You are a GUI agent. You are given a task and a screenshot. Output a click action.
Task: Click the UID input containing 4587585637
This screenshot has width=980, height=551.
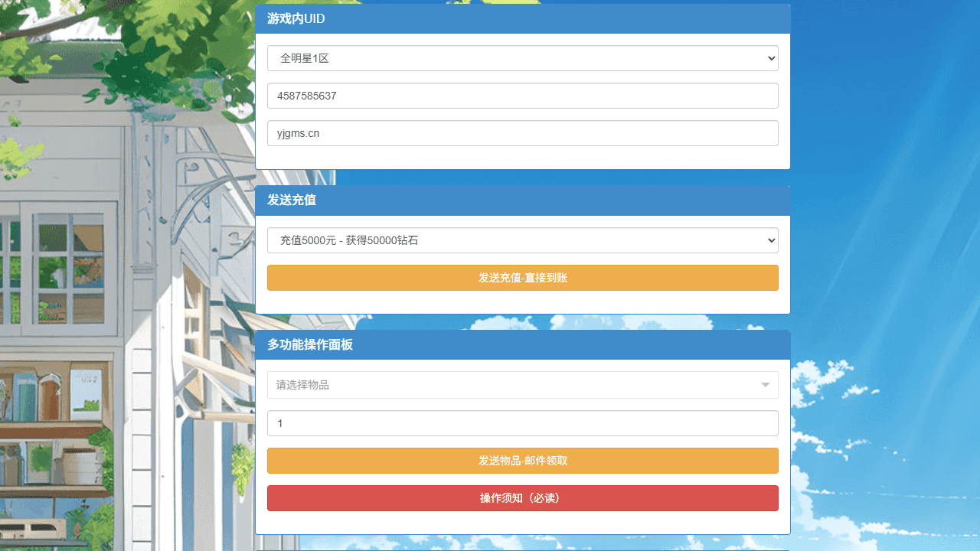(x=523, y=96)
